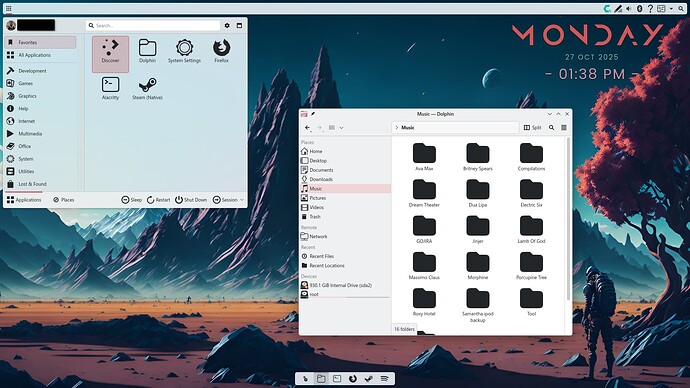Click Dolphin view mode icon

point(332,128)
